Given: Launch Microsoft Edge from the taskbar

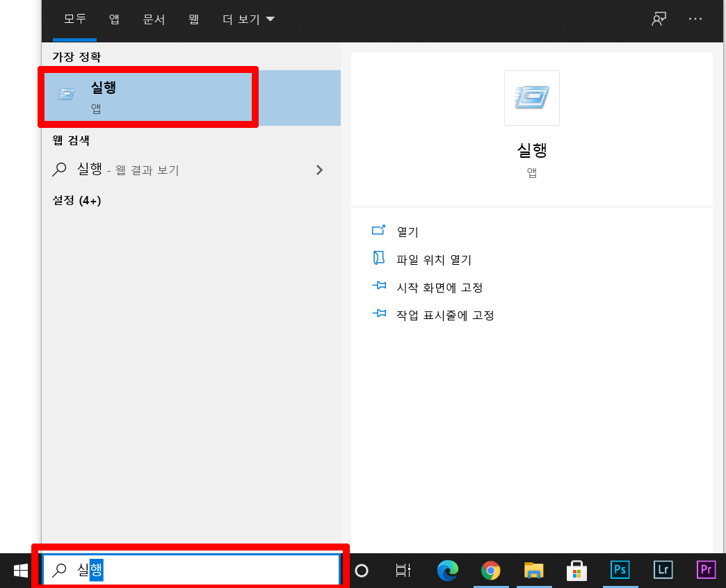Looking at the screenshot, I should [448, 571].
